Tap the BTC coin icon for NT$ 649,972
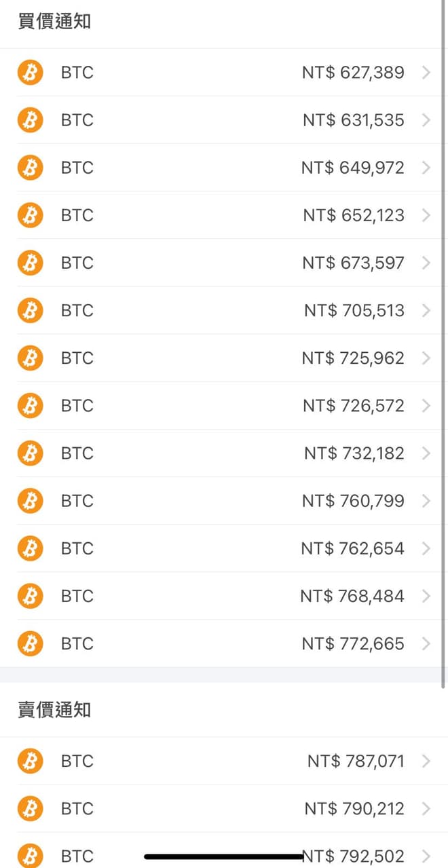The height and width of the screenshot is (868, 448). 30,167
